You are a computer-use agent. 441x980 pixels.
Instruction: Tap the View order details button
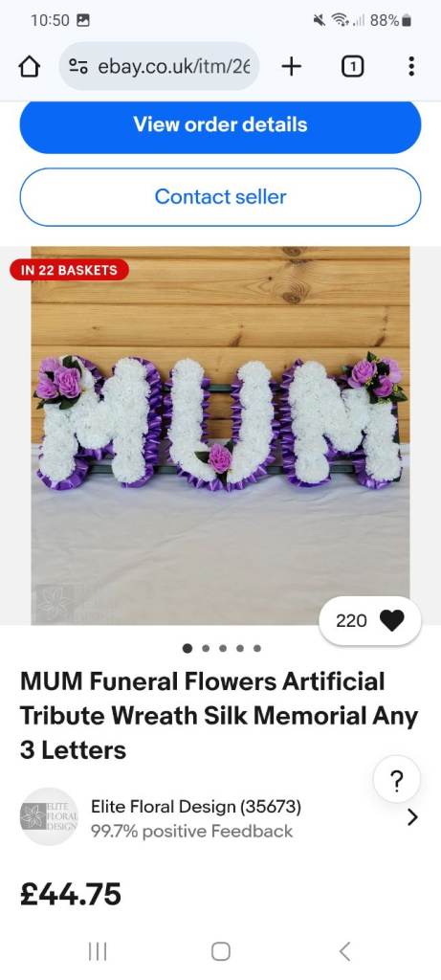(x=220, y=125)
